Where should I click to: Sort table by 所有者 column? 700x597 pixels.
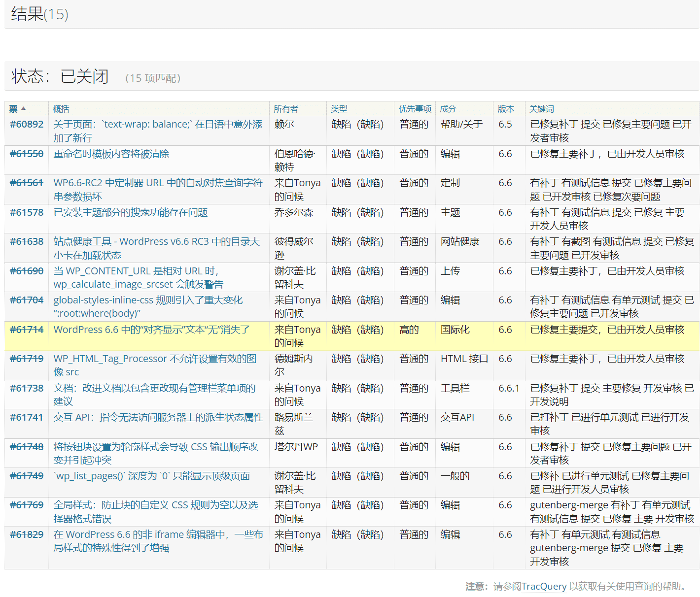click(286, 109)
